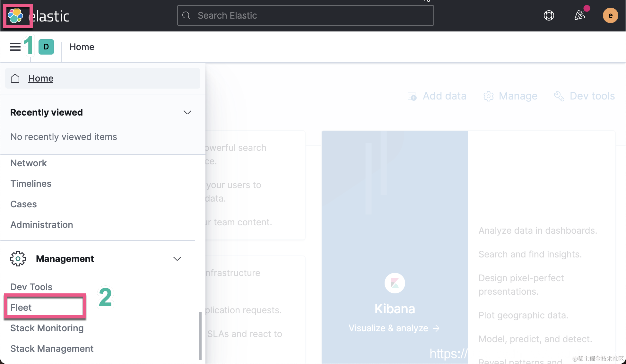Select Timelines in the side navigation
Screen dimensions: 626x364
click(31, 184)
